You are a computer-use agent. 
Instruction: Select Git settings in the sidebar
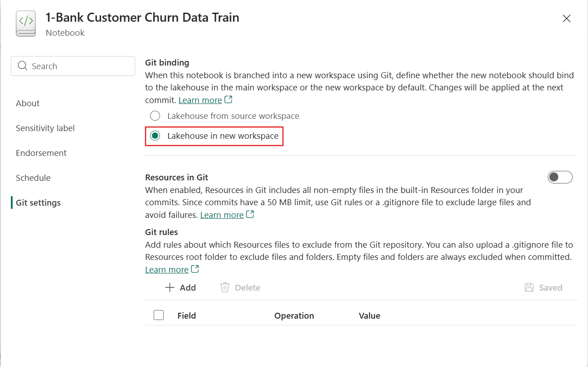click(38, 203)
